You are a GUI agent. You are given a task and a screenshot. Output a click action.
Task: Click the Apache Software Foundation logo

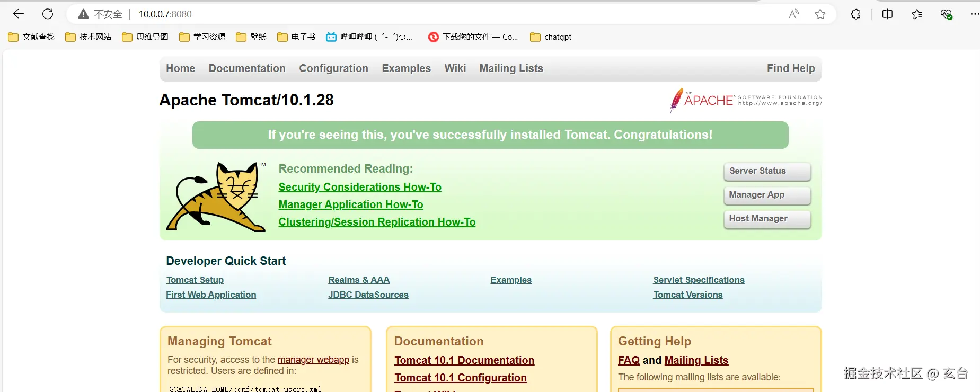(x=746, y=101)
